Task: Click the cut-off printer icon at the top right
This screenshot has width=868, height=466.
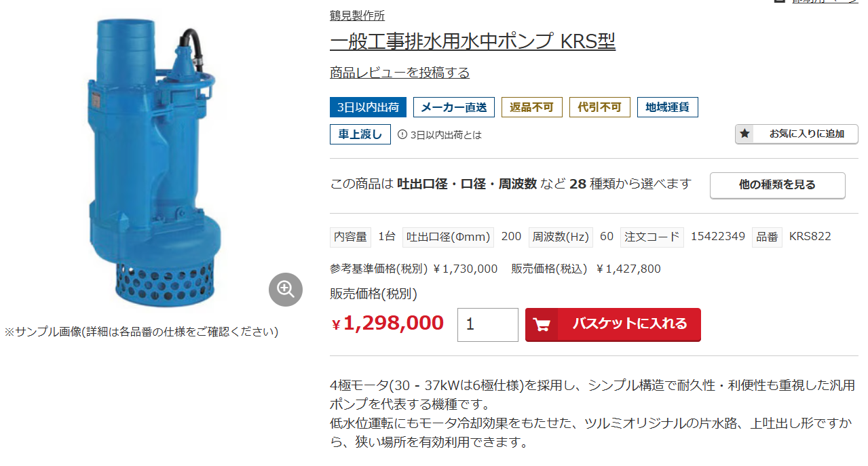Action: [780, 1]
